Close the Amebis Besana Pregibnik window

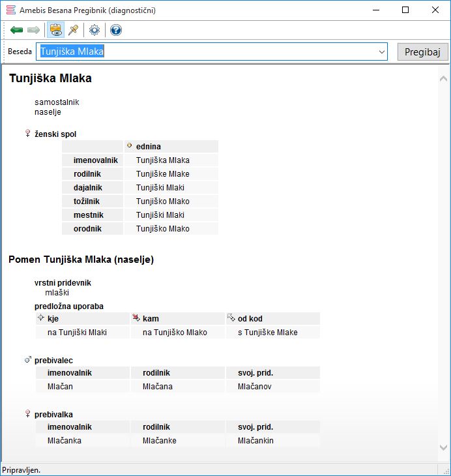coord(435,10)
